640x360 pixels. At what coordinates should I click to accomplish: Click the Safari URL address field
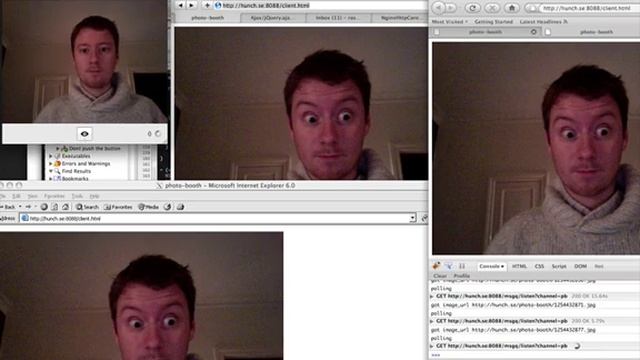[x=320, y=5]
